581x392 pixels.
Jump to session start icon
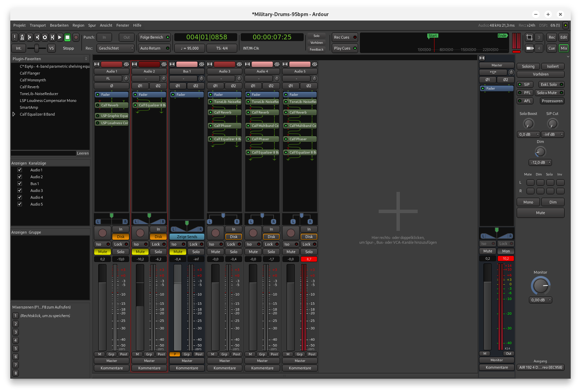point(30,37)
